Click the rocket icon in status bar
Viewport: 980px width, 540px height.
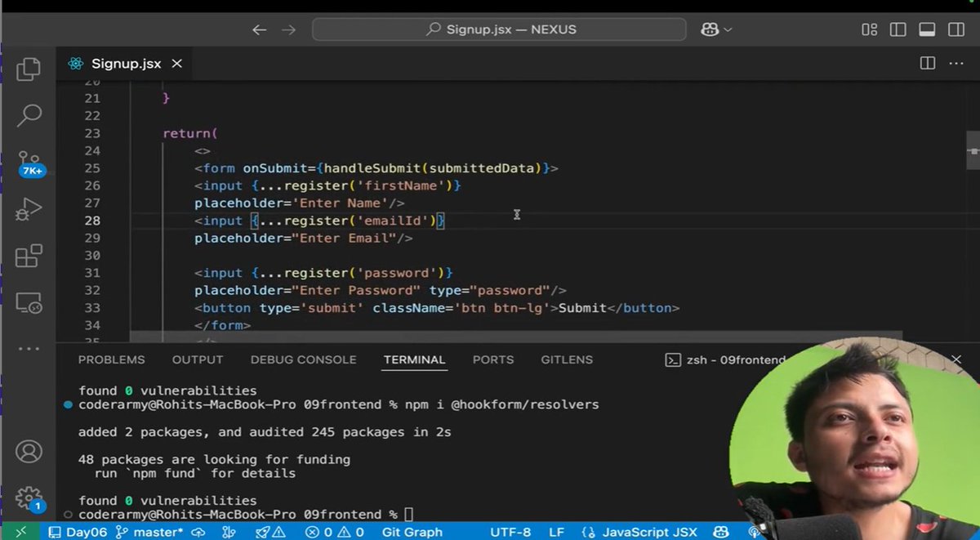pos(261,532)
